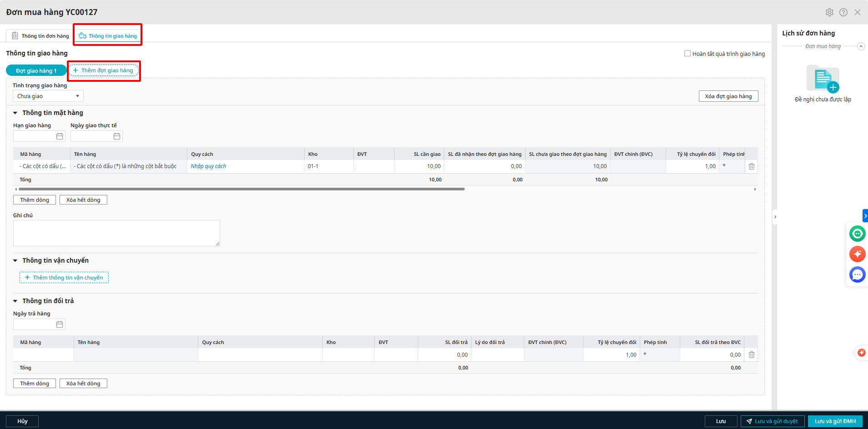The height and width of the screenshot is (429, 868).
Task: Click Lưu và gửi ĐMH button
Action: click(x=835, y=421)
